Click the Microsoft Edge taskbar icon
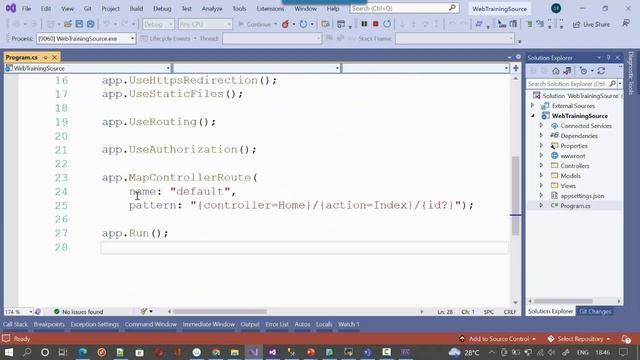 [x=82, y=352]
